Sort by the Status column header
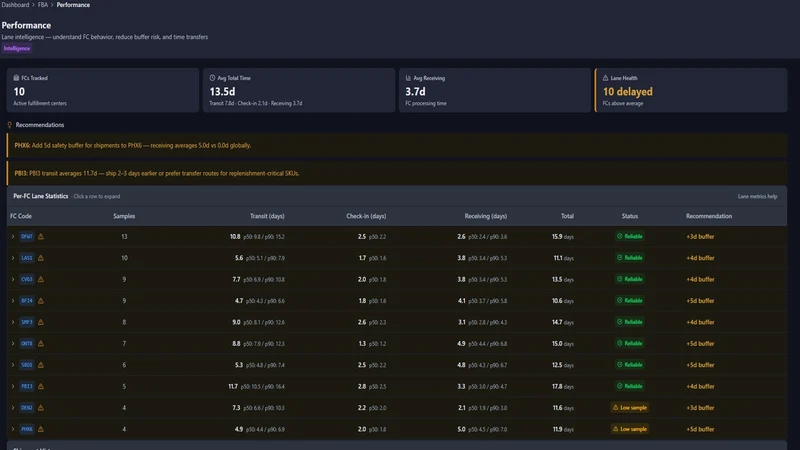The height and width of the screenshot is (450, 800). [630, 216]
